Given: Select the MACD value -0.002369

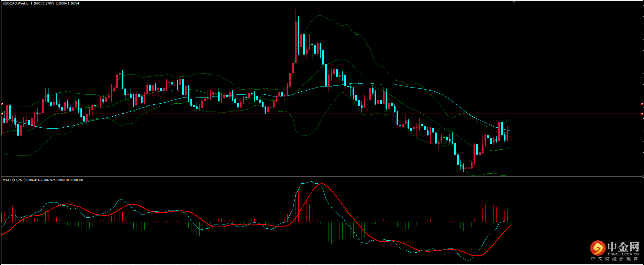Looking at the screenshot, I should point(47,180).
